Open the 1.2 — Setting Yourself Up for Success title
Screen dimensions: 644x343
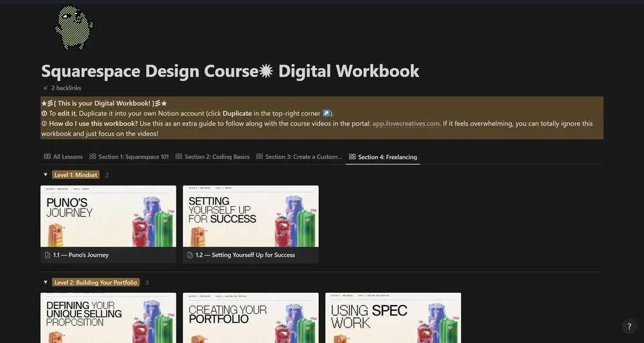pyautogui.click(x=245, y=255)
